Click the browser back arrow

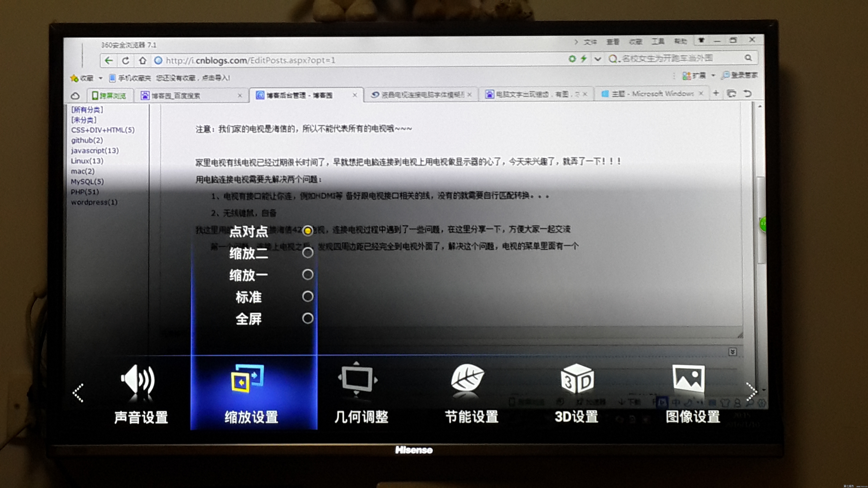(x=108, y=61)
